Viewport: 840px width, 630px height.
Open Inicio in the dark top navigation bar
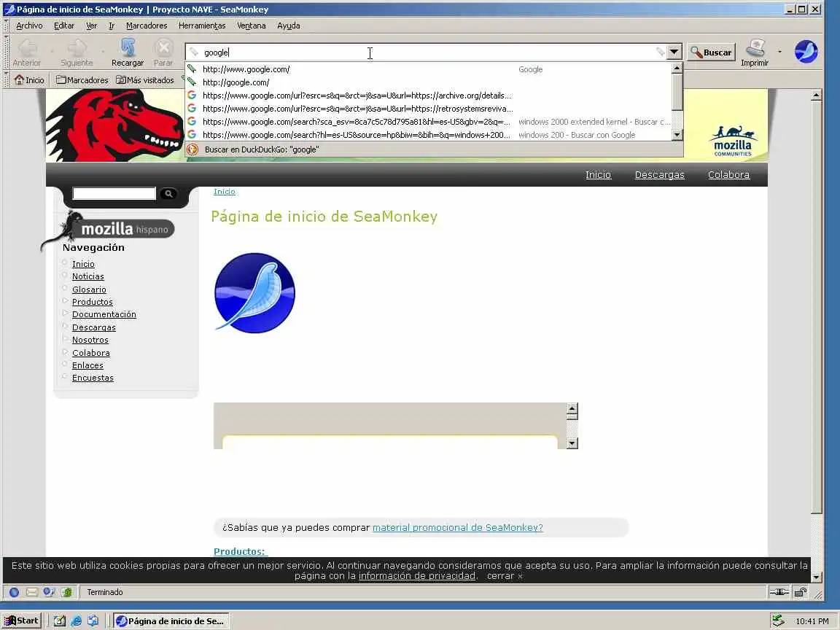(598, 175)
